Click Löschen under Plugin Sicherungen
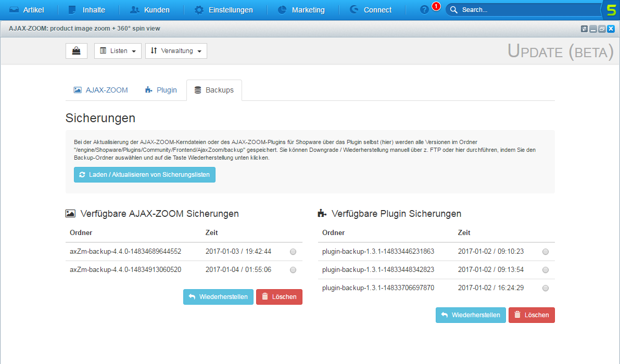The width and height of the screenshot is (620, 364). tap(532, 315)
